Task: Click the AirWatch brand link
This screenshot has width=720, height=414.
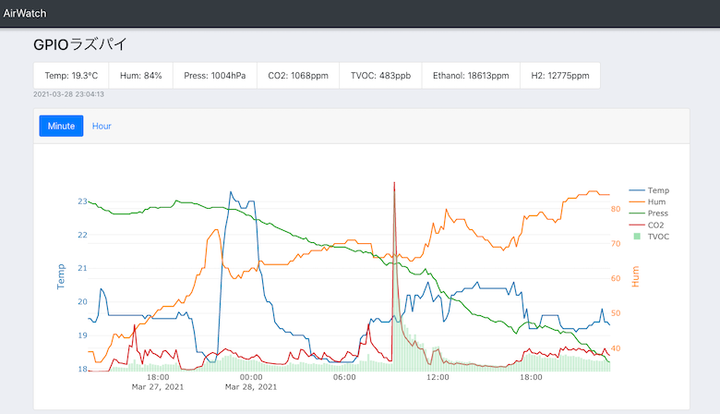Action: [x=25, y=13]
